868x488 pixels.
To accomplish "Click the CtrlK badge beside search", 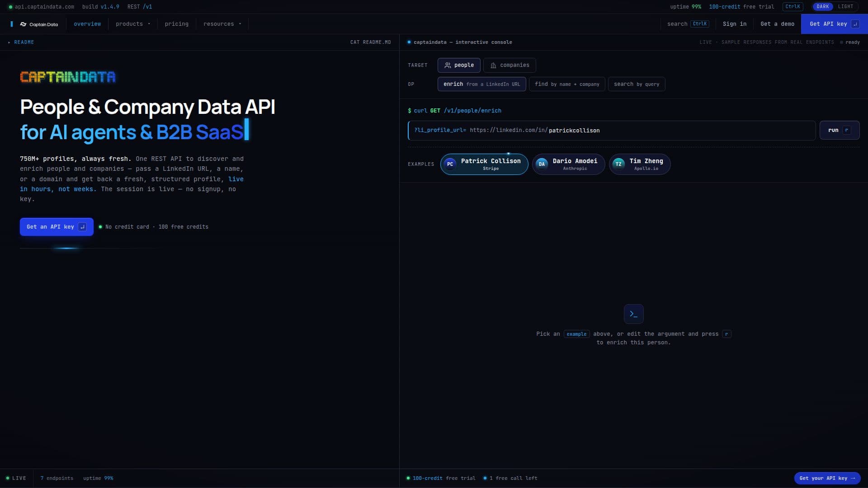I will [x=699, y=24].
